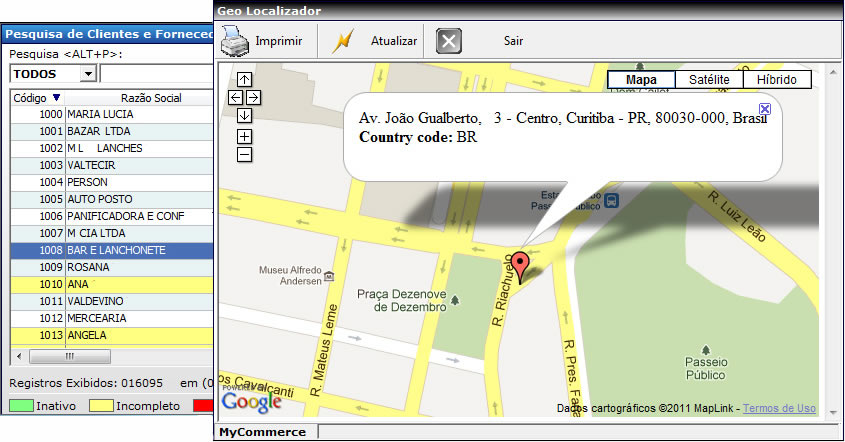Screen dimensions: 845x442
Task: Select row 1010 ANA
Action: tap(112, 284)
